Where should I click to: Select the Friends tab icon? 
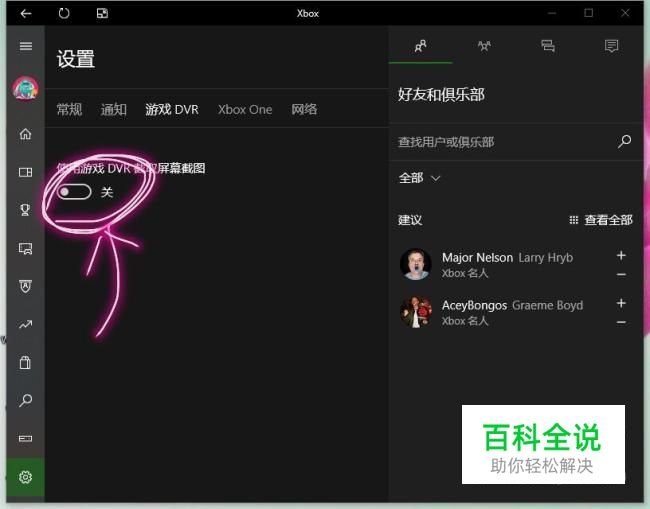point(420,46)
